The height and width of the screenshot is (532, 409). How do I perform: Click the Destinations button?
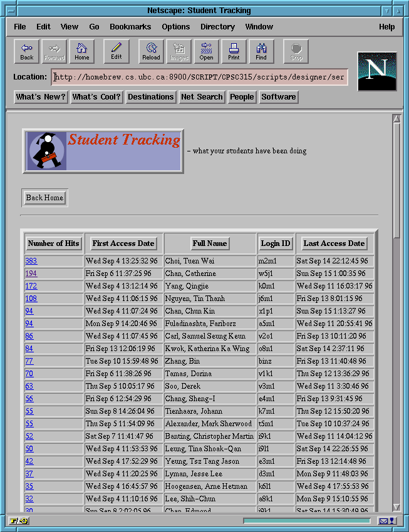click(x=151, y=97)
